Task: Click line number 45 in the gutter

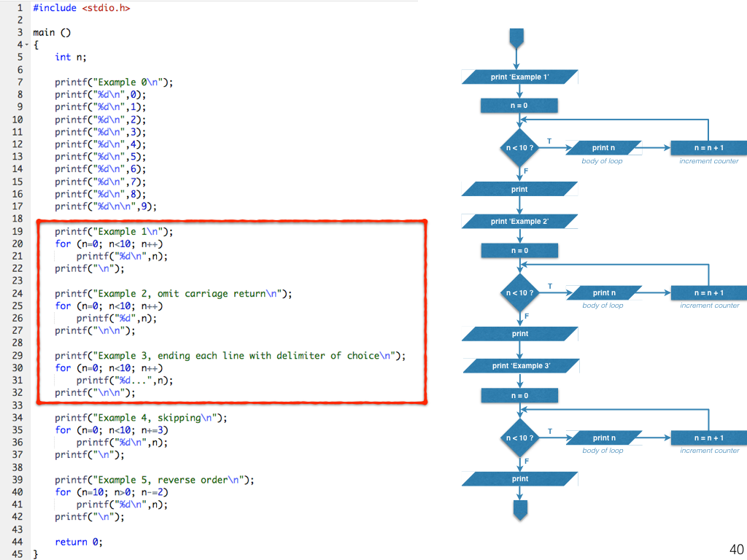Action: (x=18, y=554)
